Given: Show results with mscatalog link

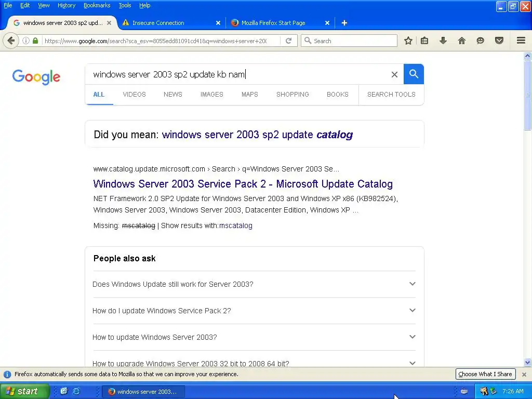Looking at the screenshot, I should (x=236, y=225).
